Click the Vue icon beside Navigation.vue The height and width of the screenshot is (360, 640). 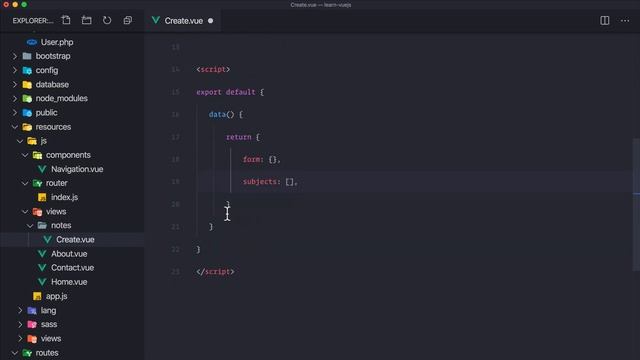pos(42,169)
